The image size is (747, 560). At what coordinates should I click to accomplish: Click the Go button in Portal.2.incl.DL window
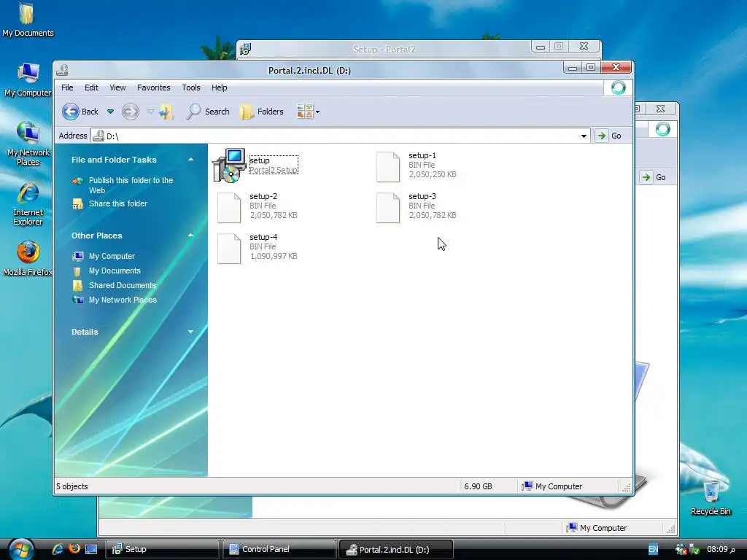click(x=610, y=136)
